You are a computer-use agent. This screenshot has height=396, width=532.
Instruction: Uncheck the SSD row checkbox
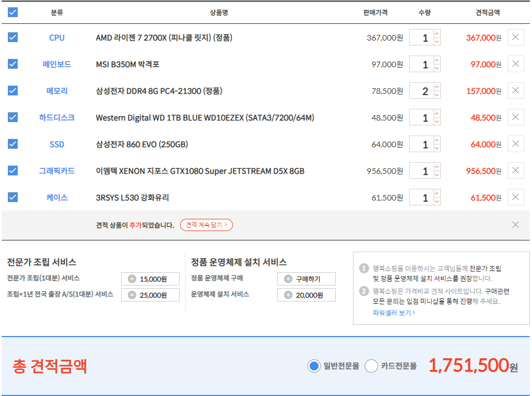(x=13, y=144)
